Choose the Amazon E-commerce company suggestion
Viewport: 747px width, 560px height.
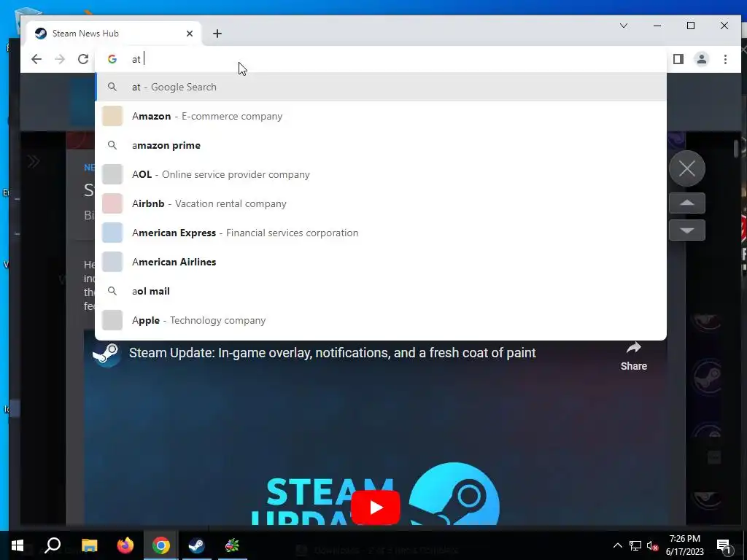[381, 116]
